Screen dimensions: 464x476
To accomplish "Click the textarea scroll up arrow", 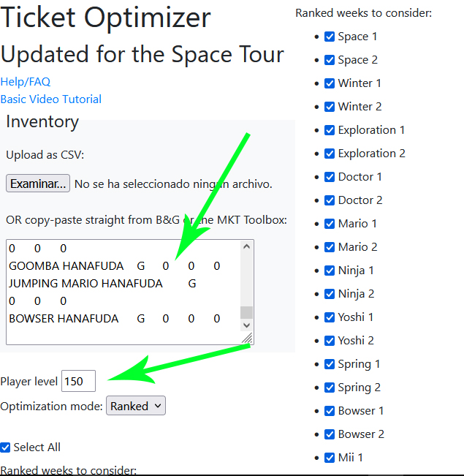I will [x=247, y=246].
